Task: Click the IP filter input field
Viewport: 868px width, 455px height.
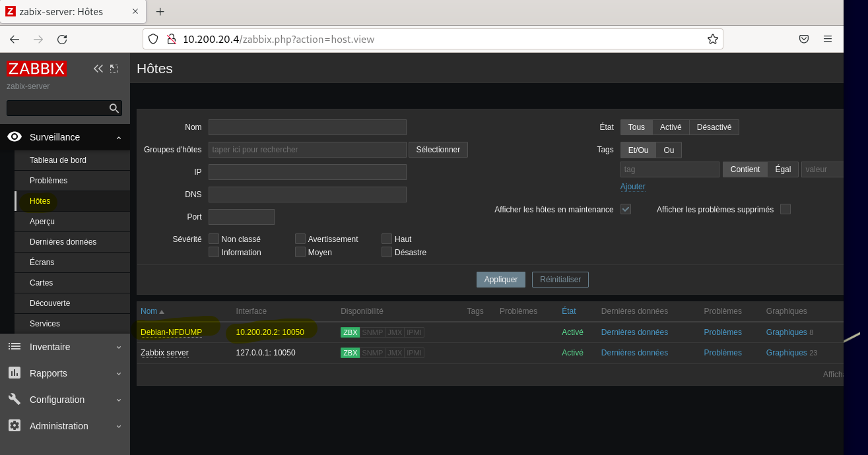Action: point(307,172)
